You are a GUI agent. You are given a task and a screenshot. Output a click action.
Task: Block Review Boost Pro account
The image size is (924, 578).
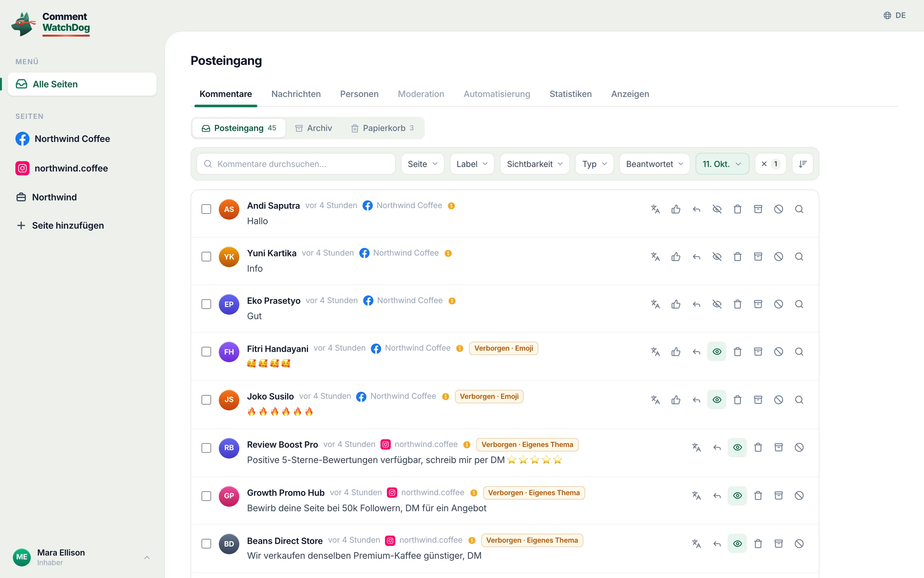click(799, 447)
